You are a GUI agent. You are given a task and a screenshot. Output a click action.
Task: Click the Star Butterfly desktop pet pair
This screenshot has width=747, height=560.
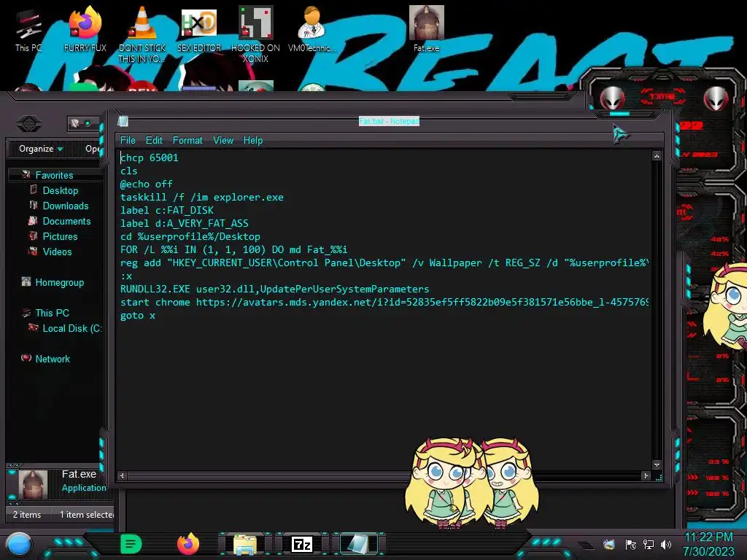[x=472, y=483]
